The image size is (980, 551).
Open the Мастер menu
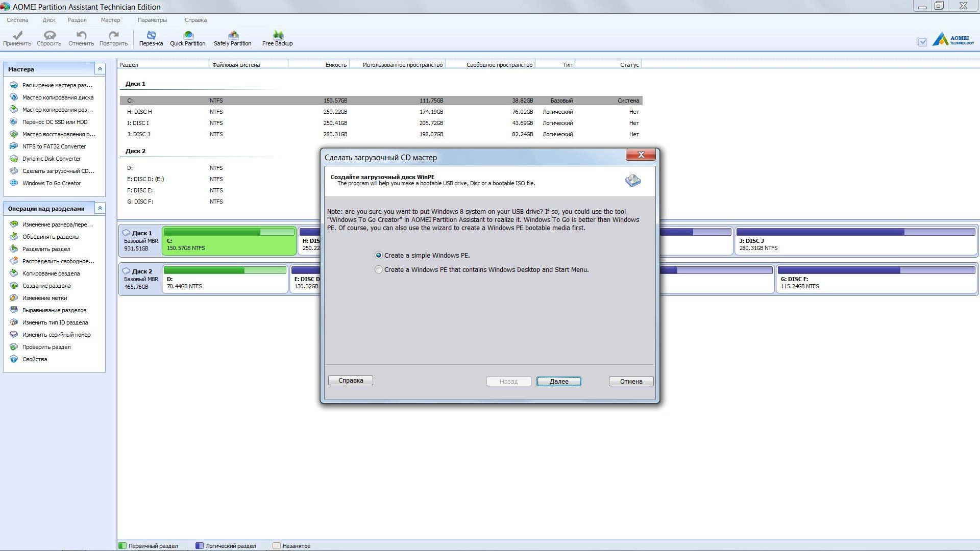pos(110,20)
